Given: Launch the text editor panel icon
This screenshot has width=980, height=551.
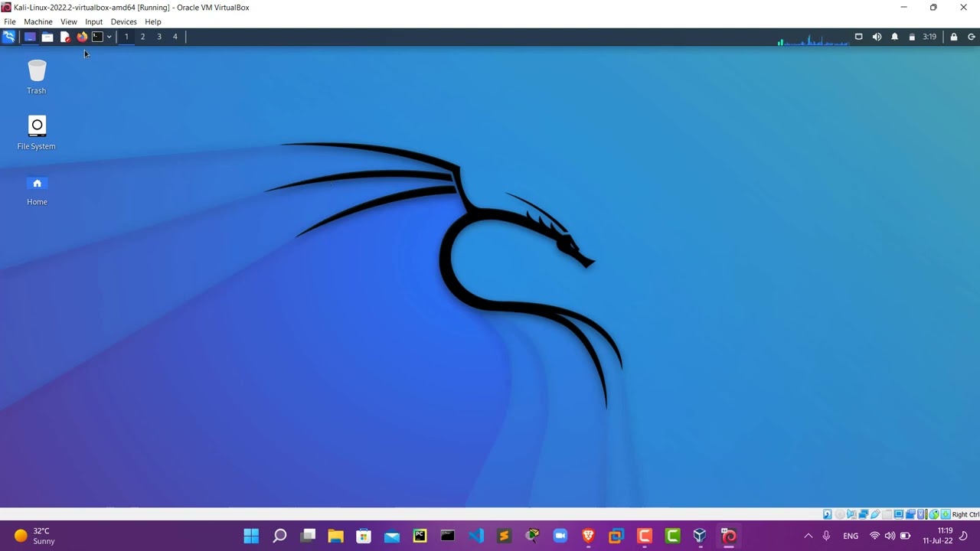Looking at the screenshot, I should [x=65, y=37].
